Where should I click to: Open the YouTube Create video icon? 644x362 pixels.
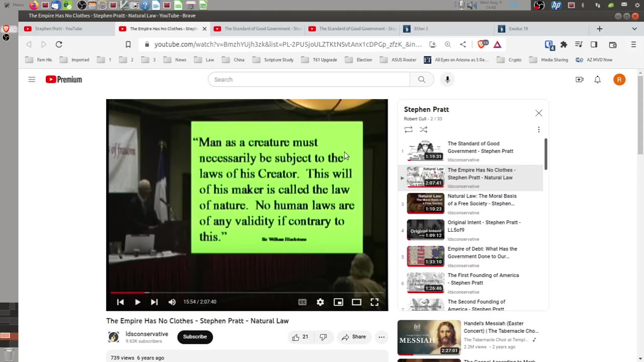click(x=580, y=79)
